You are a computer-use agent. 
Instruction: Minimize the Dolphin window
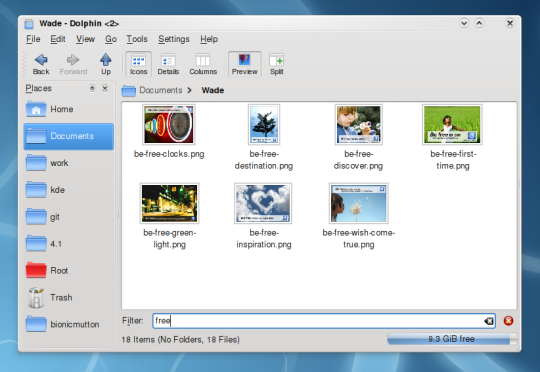pos(464,23)
